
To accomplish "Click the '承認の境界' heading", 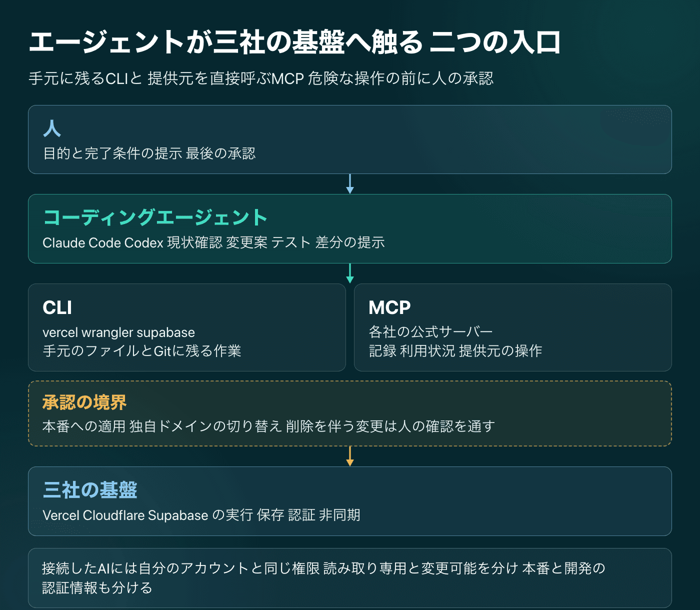I will [x=84, y=402].
